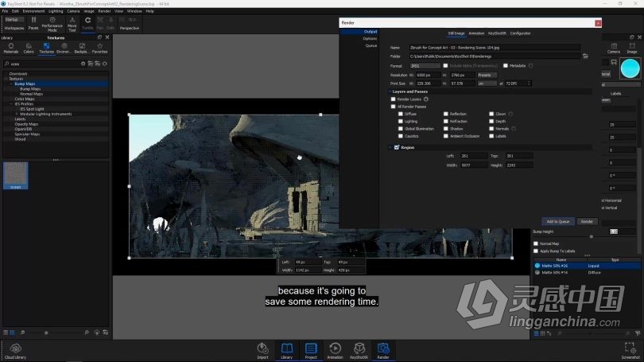Open the Lighting menu
Screen dimensions: 644x362
coord(56,11)
